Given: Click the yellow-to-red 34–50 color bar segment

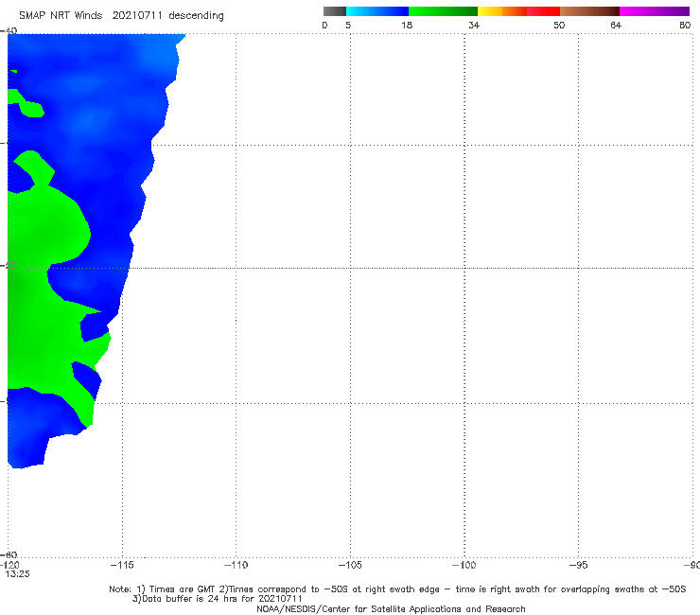Looking at the screenshot, I should tap(518, 11).
